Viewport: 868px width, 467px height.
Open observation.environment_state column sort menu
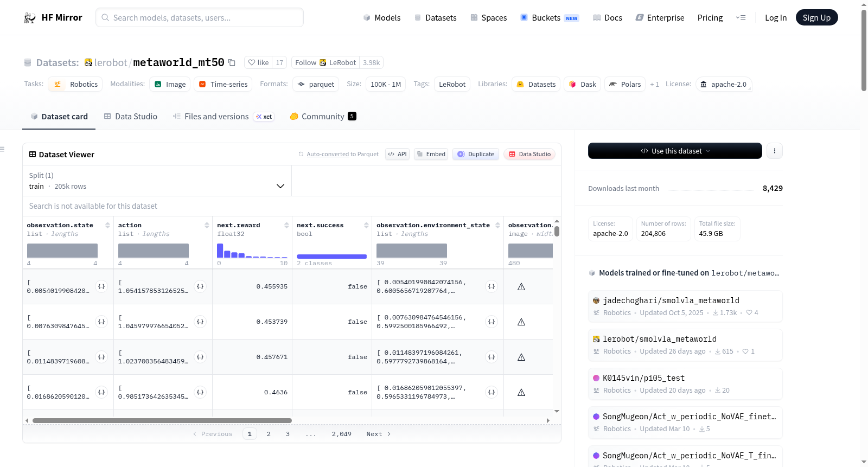pyautogui.click(x=497, y=225)
